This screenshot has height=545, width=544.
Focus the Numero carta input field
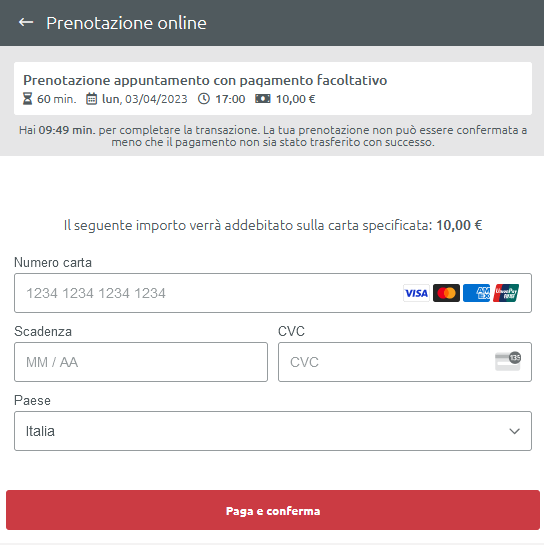273,293
